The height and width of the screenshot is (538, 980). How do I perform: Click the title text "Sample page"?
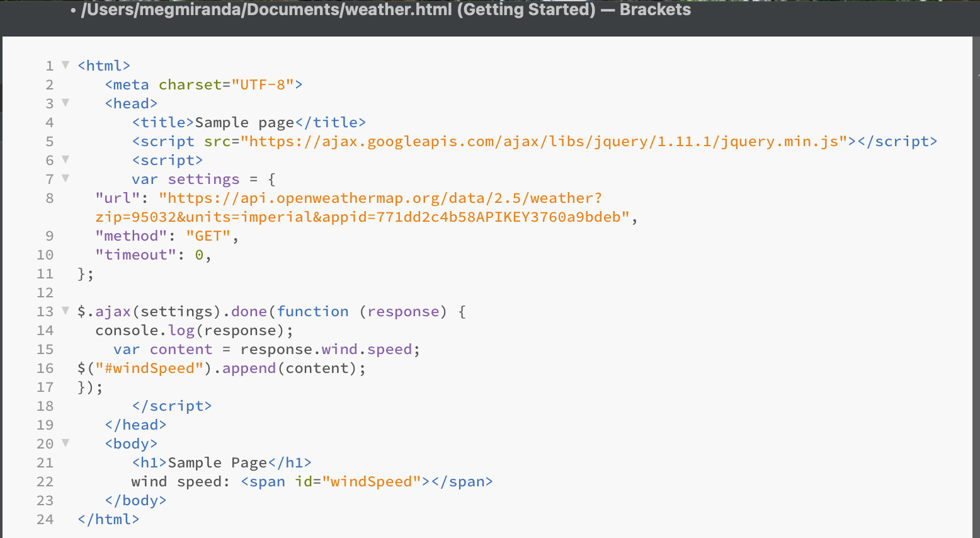pyautogui.click(x=244, y=123)
